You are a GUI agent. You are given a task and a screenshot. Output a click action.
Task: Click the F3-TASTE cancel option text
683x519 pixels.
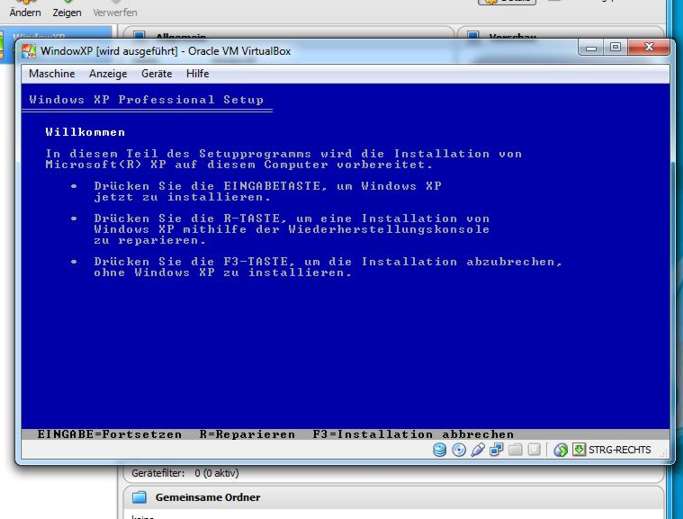pyautogui.click(x=328, y=267)
